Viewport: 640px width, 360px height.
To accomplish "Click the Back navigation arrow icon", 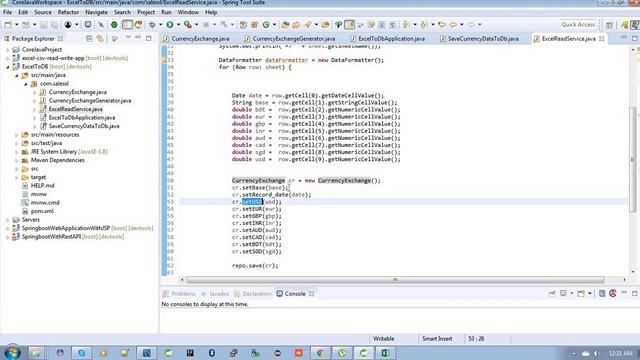I will point(453,25).
